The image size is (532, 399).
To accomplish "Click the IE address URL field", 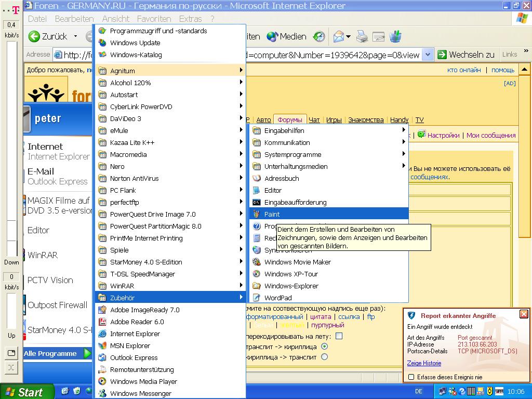I will pos(243,55).
